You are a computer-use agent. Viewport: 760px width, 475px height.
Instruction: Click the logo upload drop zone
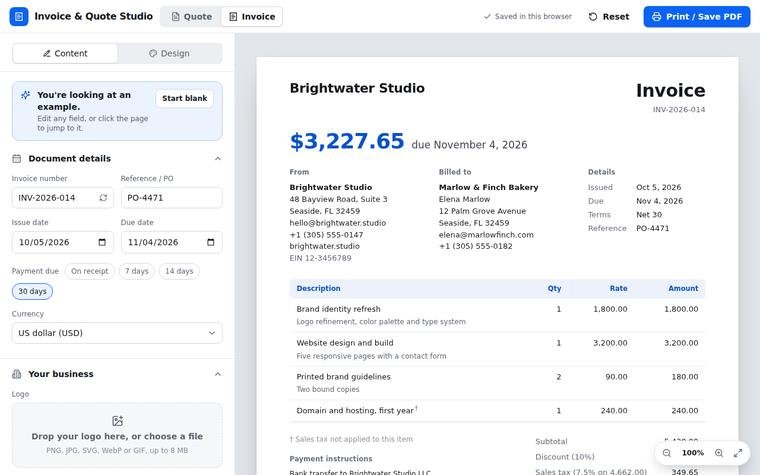click(117, 435)
